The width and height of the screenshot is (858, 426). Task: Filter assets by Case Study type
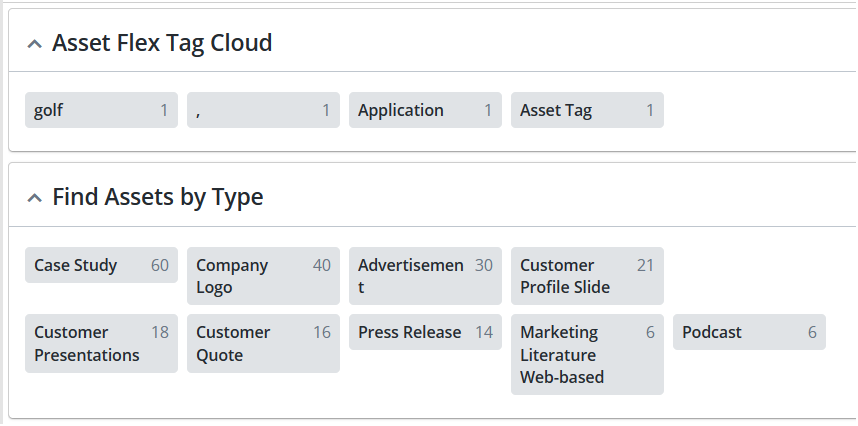(x=101, y=265)
